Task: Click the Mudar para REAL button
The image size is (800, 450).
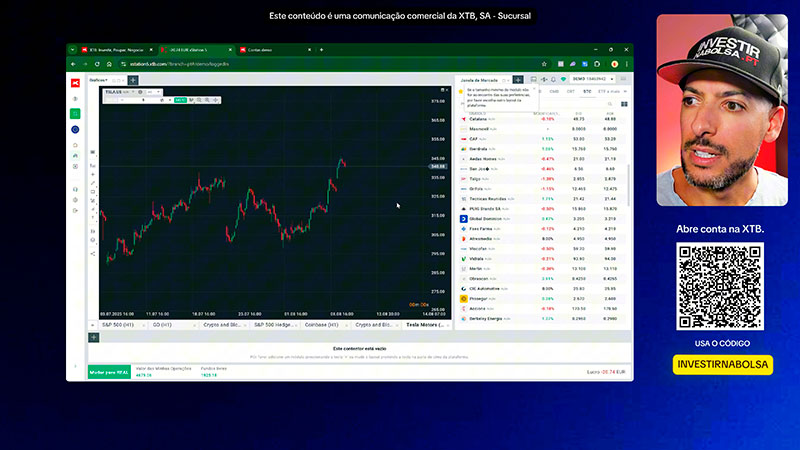Action: pyautogui.click(x=109, y=372)
